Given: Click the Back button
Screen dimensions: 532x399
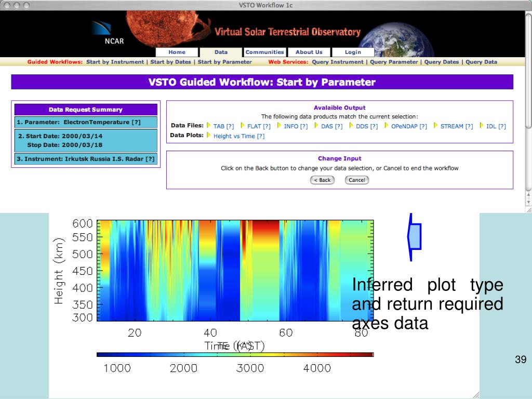Looking at the screenshot, I should click(x=322, y=180).
